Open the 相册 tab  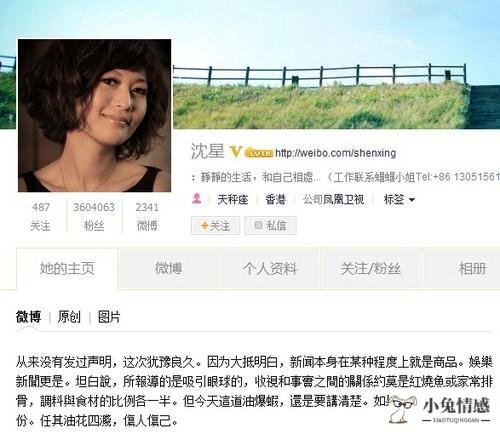click(473, 269)
